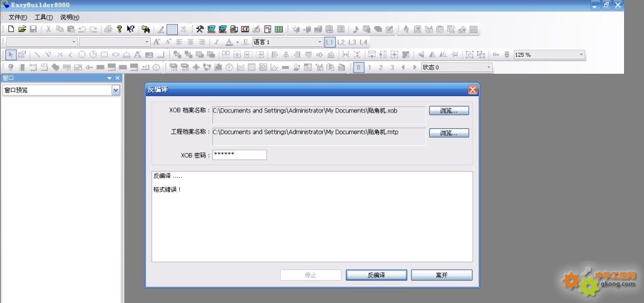The height and width of the screenshot is (303, 644).
Task: Open system parameters hammer-and-wrench icon
Action: (x=200, y=29)
